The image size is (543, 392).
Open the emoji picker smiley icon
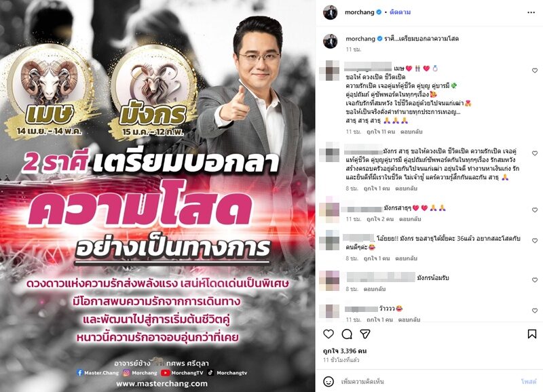click(329, 381)
